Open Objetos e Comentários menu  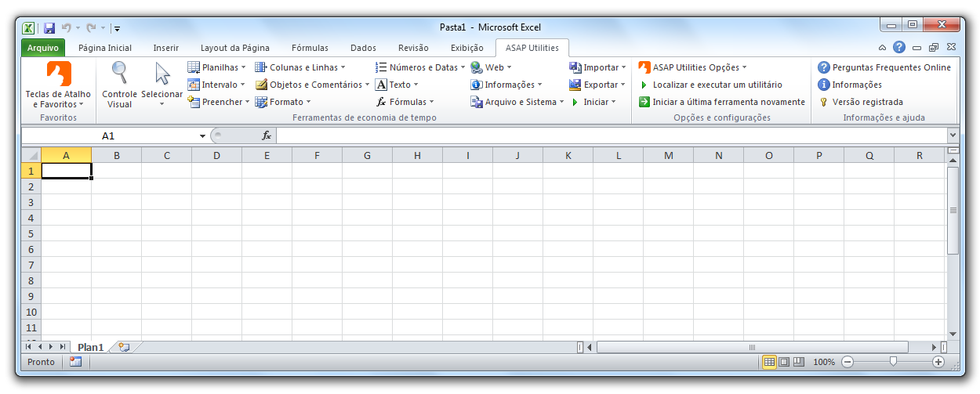(313, 85)
